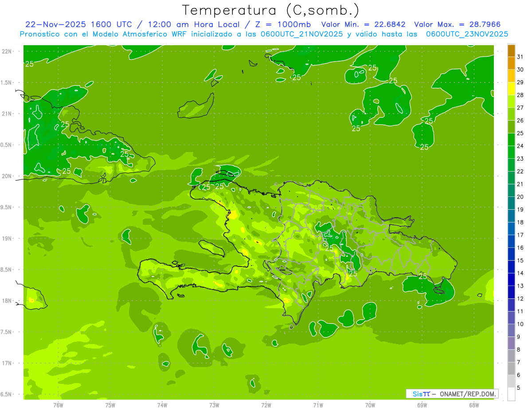
Task: Click the '71W' longitude label
Action: 318,405
